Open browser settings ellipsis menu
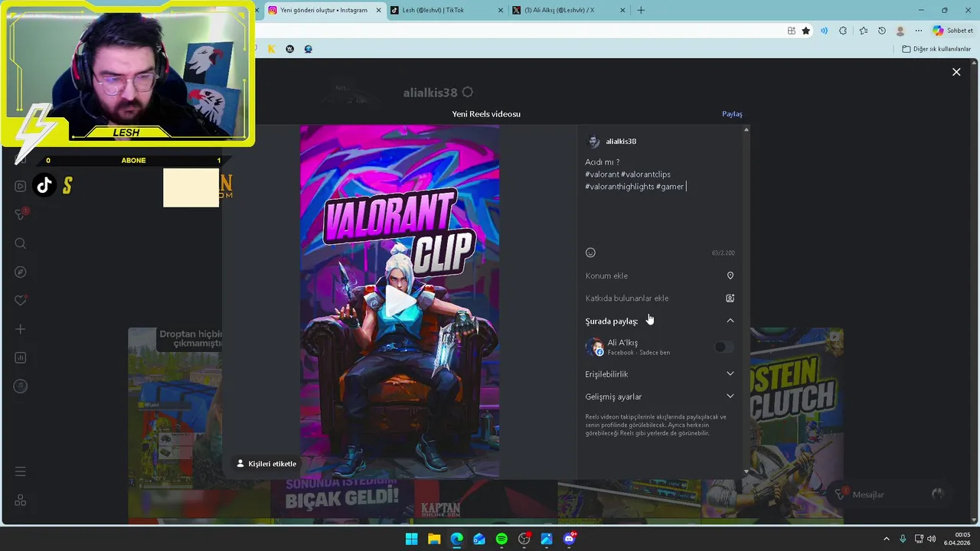 919,31
